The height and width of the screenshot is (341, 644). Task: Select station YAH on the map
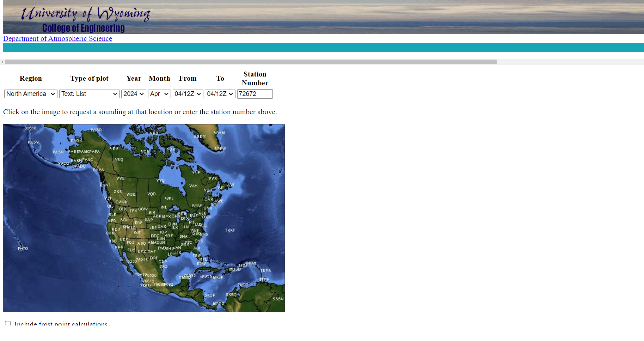[193, 186]
